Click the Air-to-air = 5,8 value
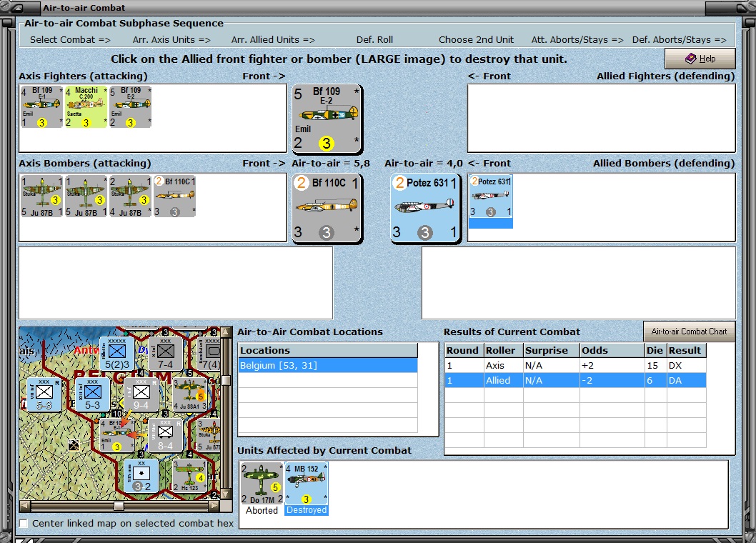The image size is (756, 543). pos(331,163)
